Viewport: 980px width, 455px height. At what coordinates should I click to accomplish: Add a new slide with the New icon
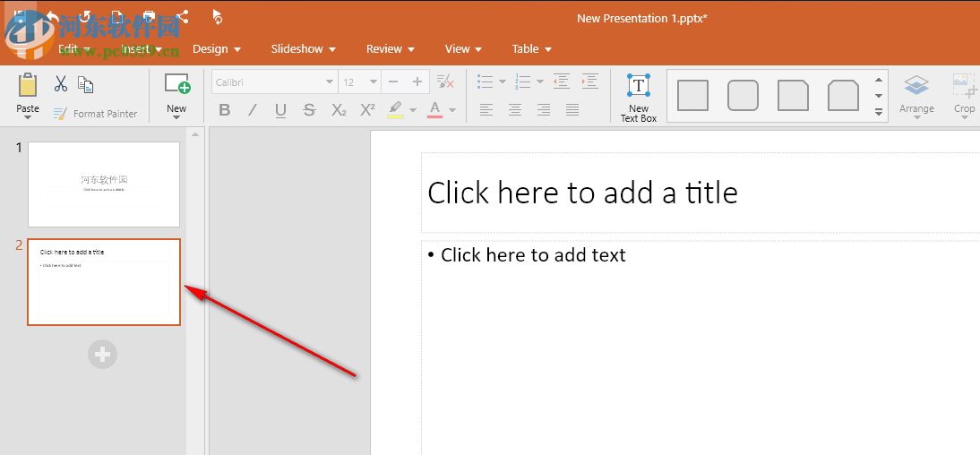pos(176,84)
